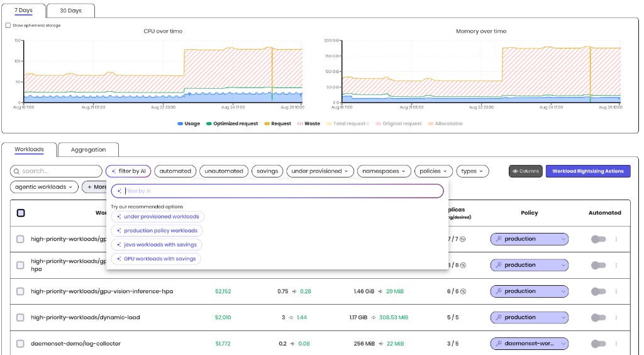Expand the 'under provisioned' filter dropdown
The height and width of the screenshot is (355, 644).
[x=320, y=171]
